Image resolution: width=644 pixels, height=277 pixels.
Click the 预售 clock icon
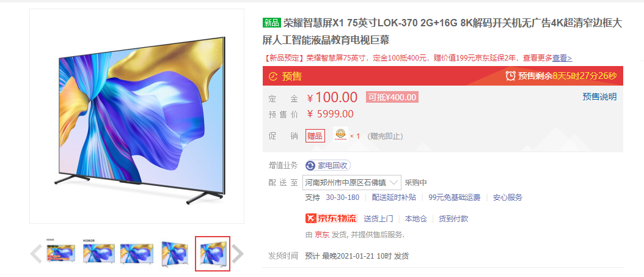pyautogui.click(x=273, y=76)
